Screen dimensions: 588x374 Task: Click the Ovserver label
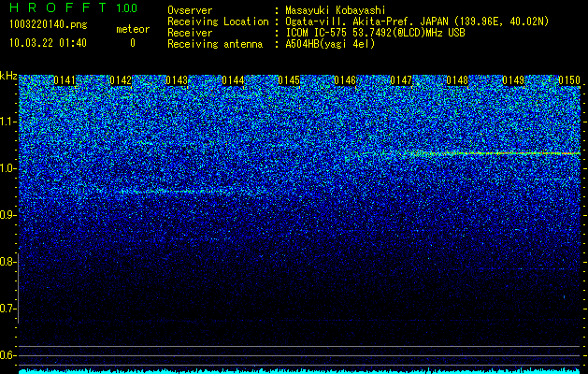click(190, 10)
